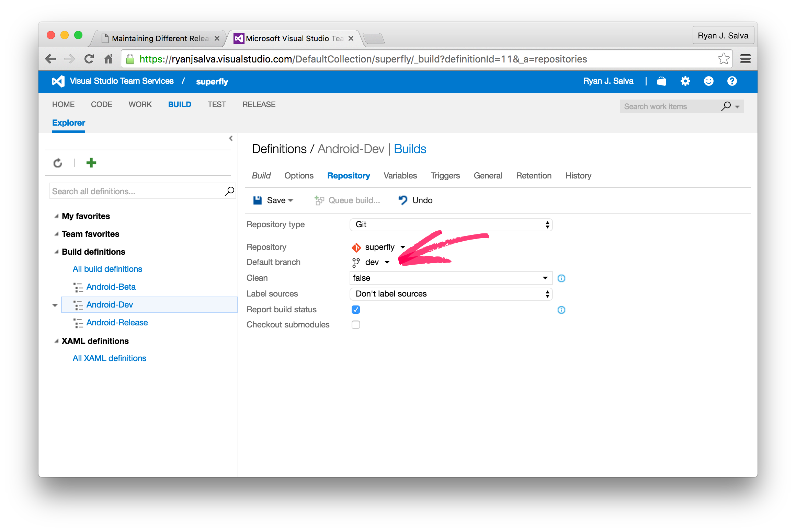This screenshot has width=796, height=532.
Task: Uncheck Report build status checkbox
Action: [x=356, y=310]
